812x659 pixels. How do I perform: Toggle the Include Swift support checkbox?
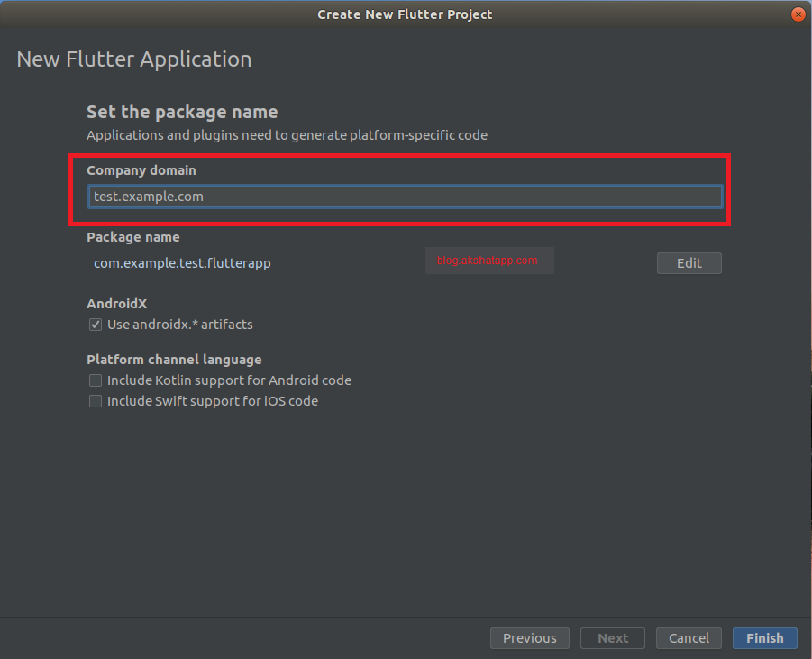(96, 401)
